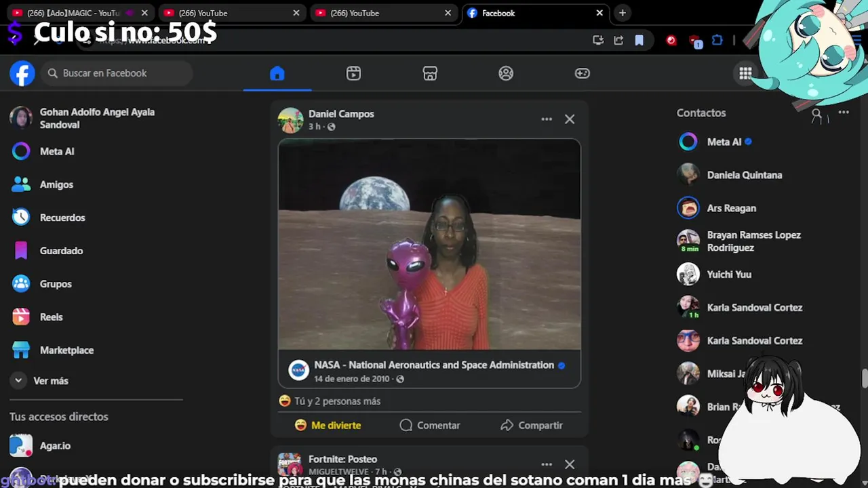Click the Compartir button
The height and width of the screenshot is (488, 868).
pos(532,426)
